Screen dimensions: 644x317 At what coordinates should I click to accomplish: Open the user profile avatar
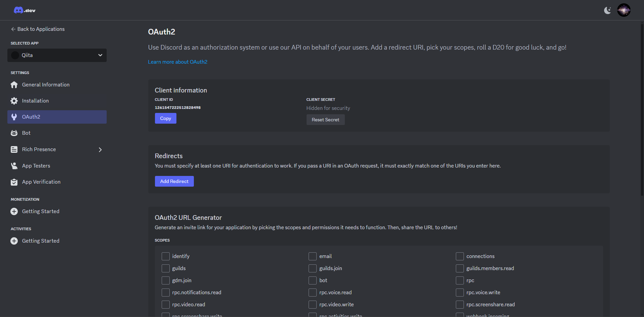pyautogui.click(x=624, y=10)
